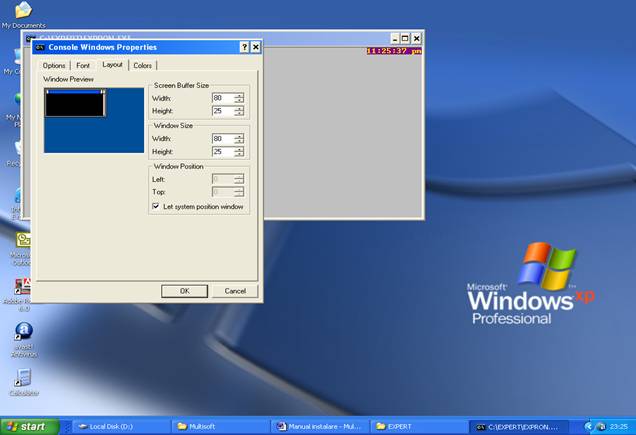Click the Window Position Top field

[223, 192]
